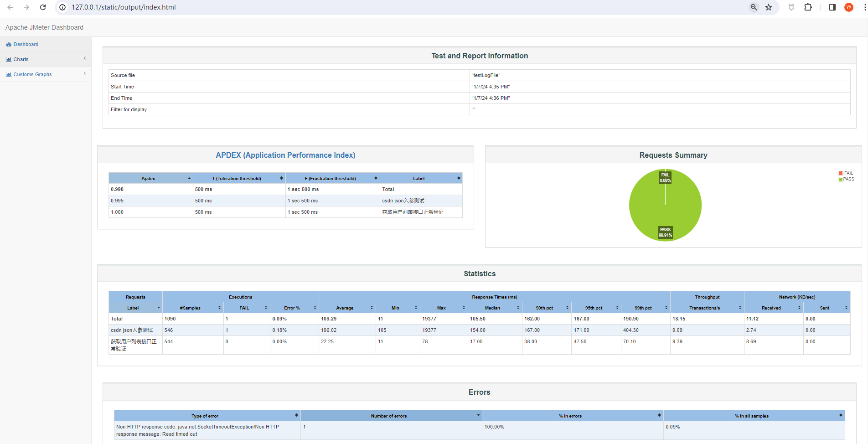Click the zoom magnifier icon in address bar

(754, 7)
